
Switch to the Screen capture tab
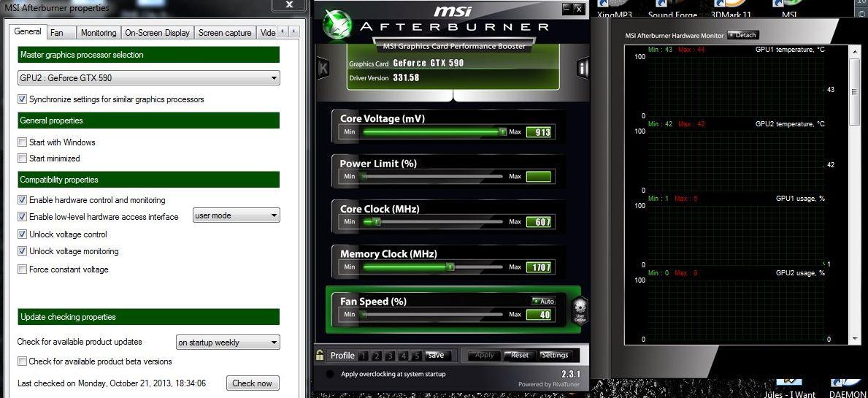click(225, 33)
